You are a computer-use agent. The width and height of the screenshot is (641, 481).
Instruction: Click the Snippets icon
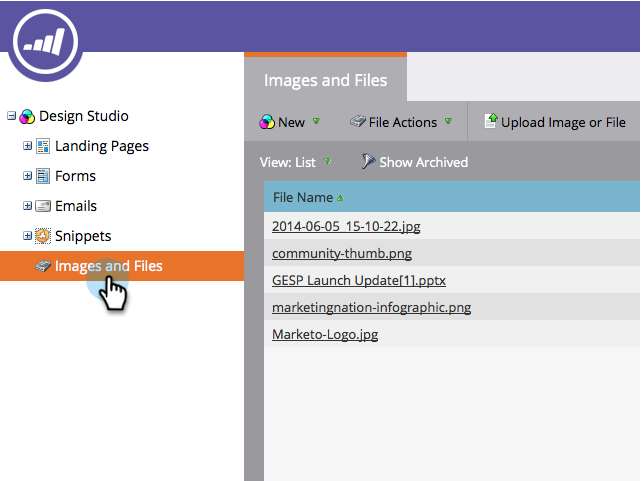[43, 236]
